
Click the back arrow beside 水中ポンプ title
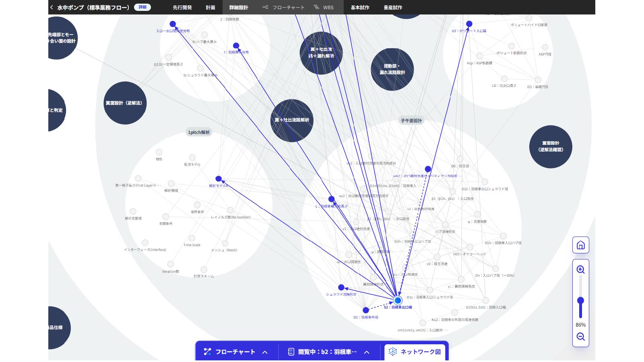52,7
